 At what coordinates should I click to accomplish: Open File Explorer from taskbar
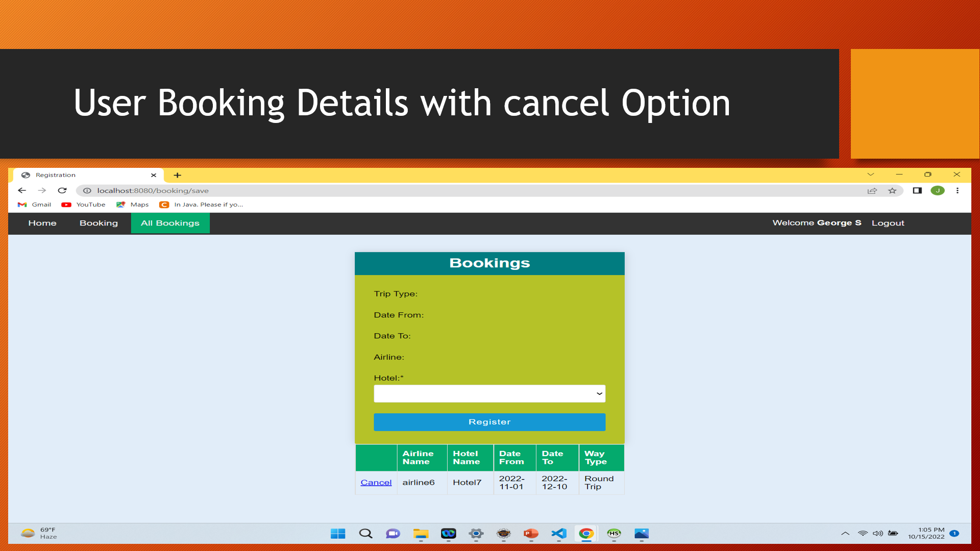tap(421, 534)
